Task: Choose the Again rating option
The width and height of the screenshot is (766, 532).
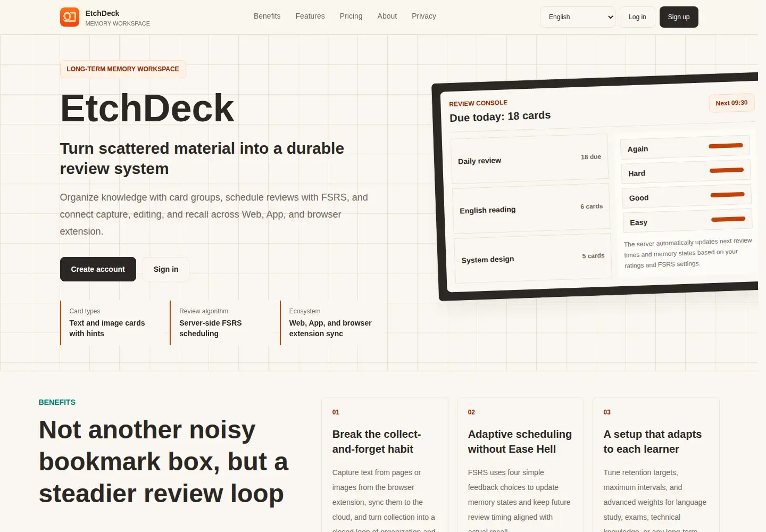Action: (x=685, y=147)
